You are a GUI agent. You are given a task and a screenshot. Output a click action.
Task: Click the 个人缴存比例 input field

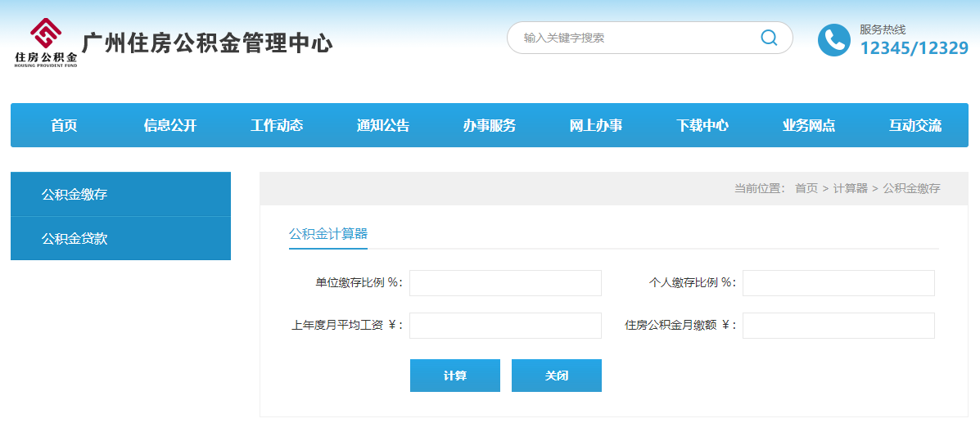pos(838,283)
